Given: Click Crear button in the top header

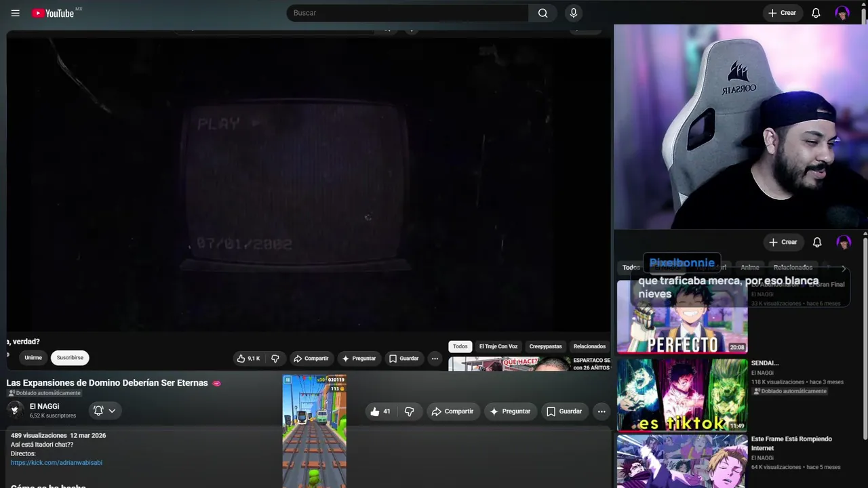Looking at the screenshot, I should (783, 13).
